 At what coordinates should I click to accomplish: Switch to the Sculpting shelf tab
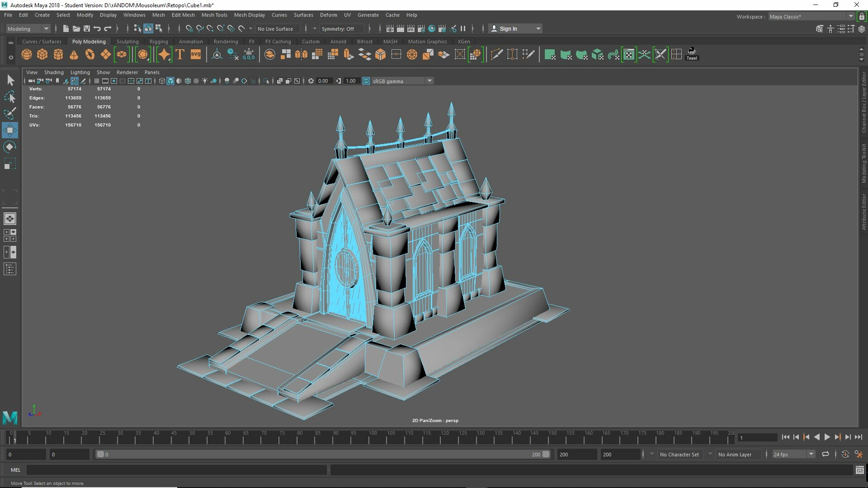pos(127,41)
